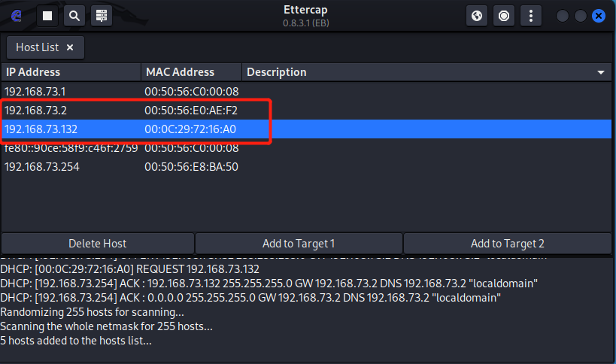Screen dimensions: 616x364
Task: Sort by MAC Address column header
Action: tap(191, 72)
